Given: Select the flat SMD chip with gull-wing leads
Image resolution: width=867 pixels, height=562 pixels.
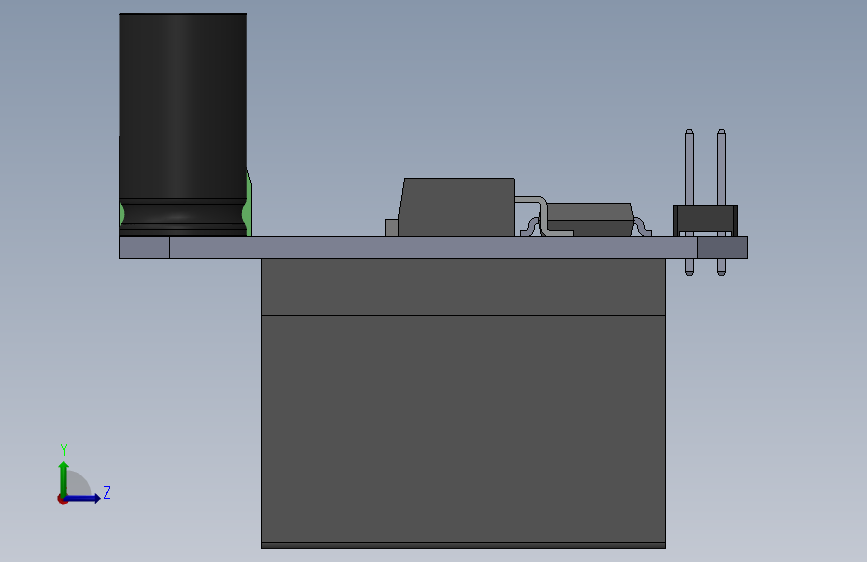Looking at the screenshot, I should tap(589, 219).
